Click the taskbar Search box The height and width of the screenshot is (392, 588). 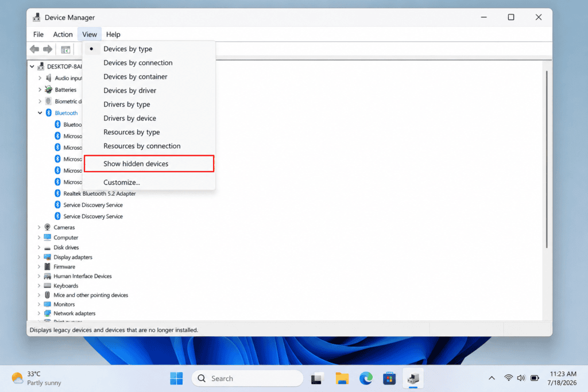coord(247,378)
